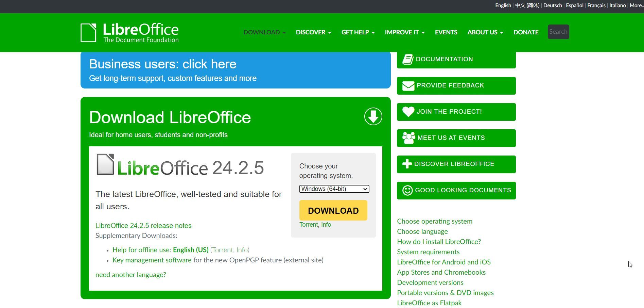644x308 pixels.
Task: Expand the About Us menu
Action: click(x=485, y=32)
